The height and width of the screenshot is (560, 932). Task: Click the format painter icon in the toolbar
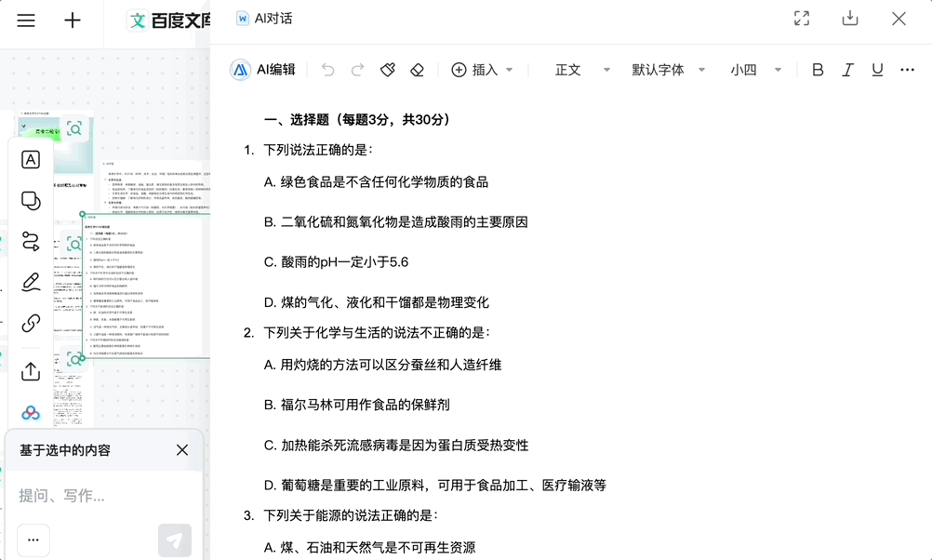(x=387, y=68)
